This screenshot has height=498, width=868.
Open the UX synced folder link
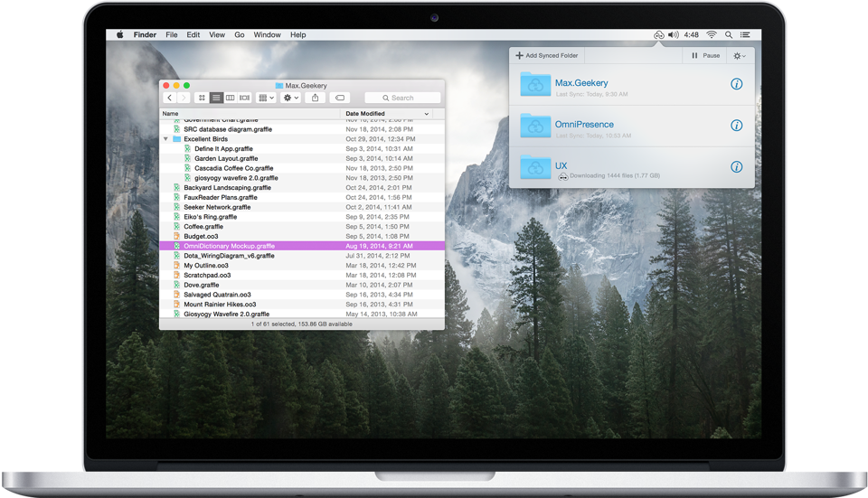pyautogui.click(x=561, y=165)
